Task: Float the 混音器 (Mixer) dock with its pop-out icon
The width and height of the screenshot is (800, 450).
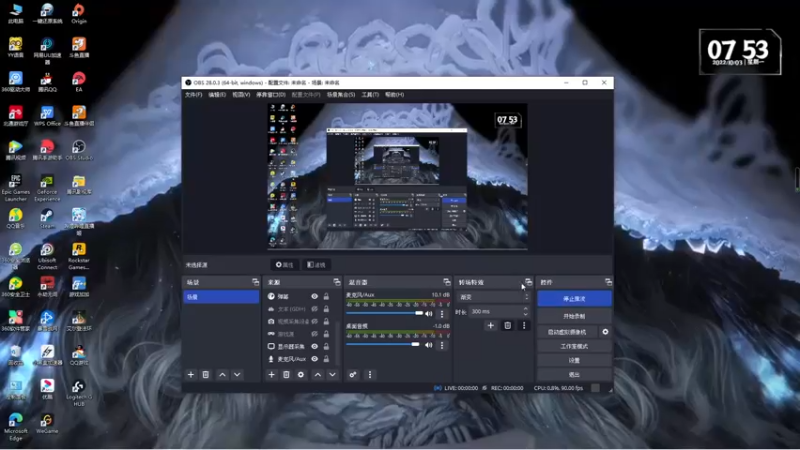Action: 447,282
